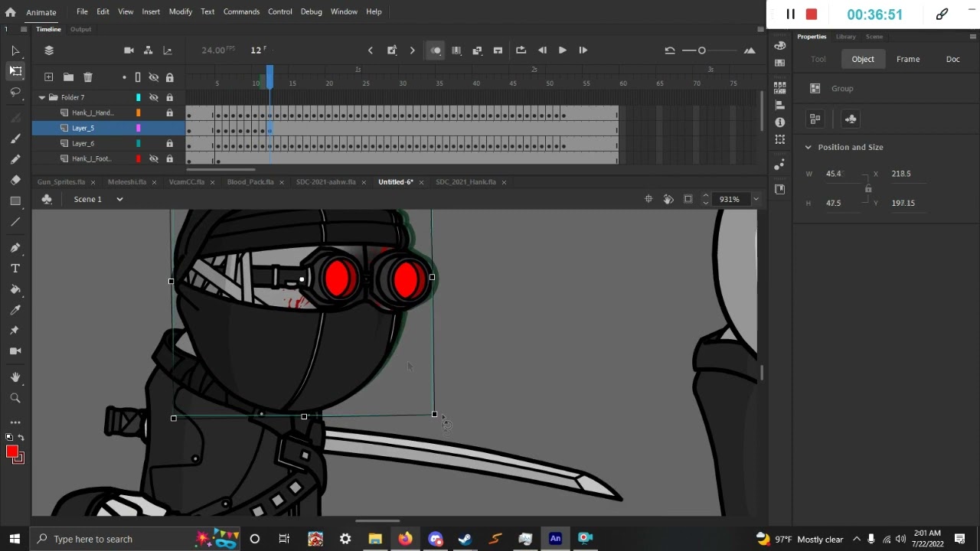Add a new layer in the timeline
Image resolution: width=980 pixels, height=551 pixels.
tap(48, 77)
